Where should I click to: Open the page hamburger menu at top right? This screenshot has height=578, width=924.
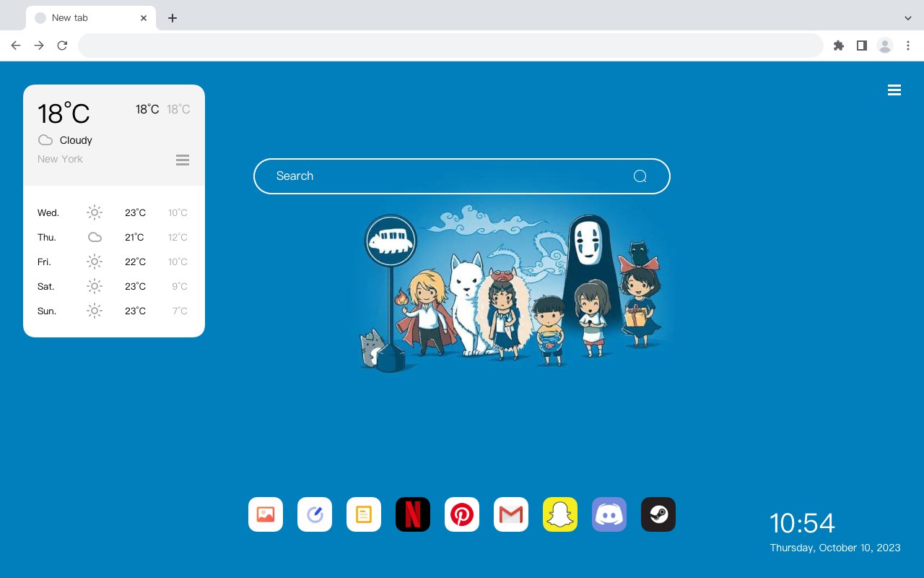click(894, 90)
